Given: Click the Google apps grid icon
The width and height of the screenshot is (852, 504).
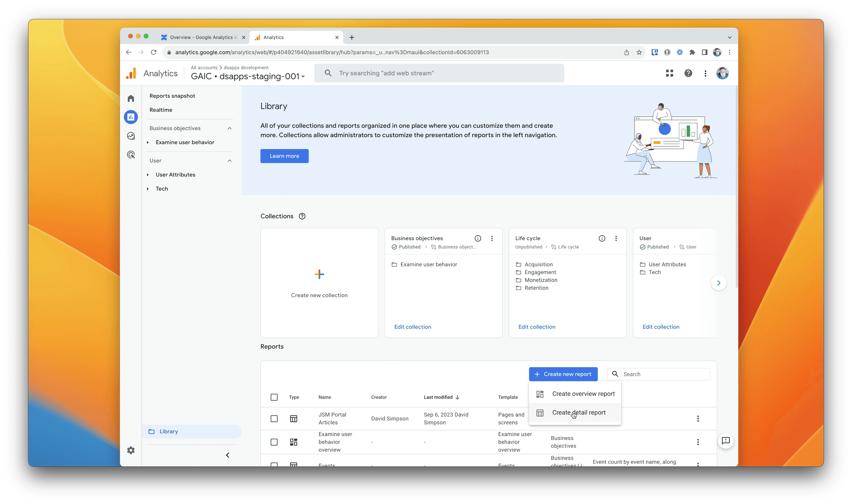Looking at the screenshot, I should [x=669, y=73].
